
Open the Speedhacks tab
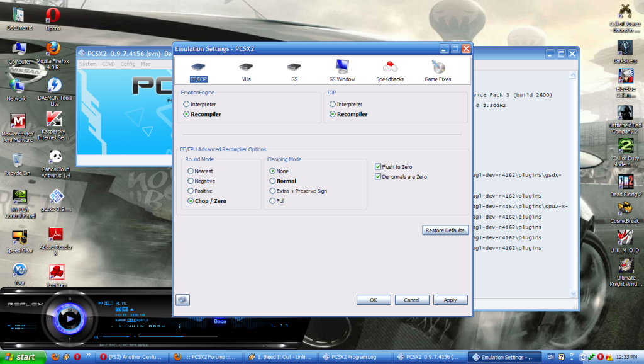click(390, 72)
